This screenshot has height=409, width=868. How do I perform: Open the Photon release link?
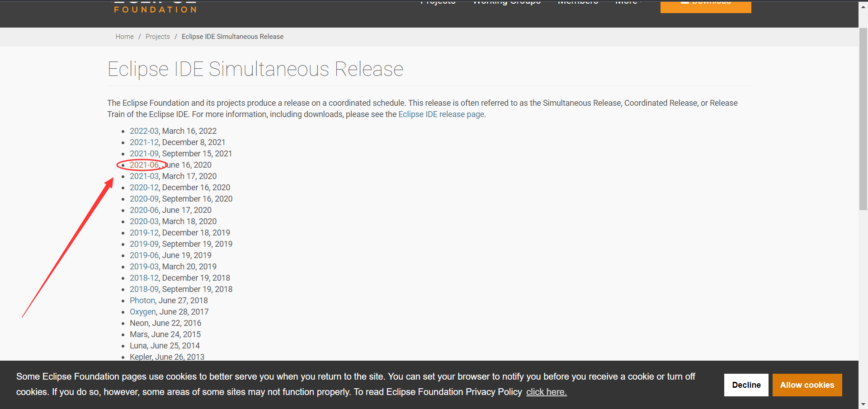point(142,301)
